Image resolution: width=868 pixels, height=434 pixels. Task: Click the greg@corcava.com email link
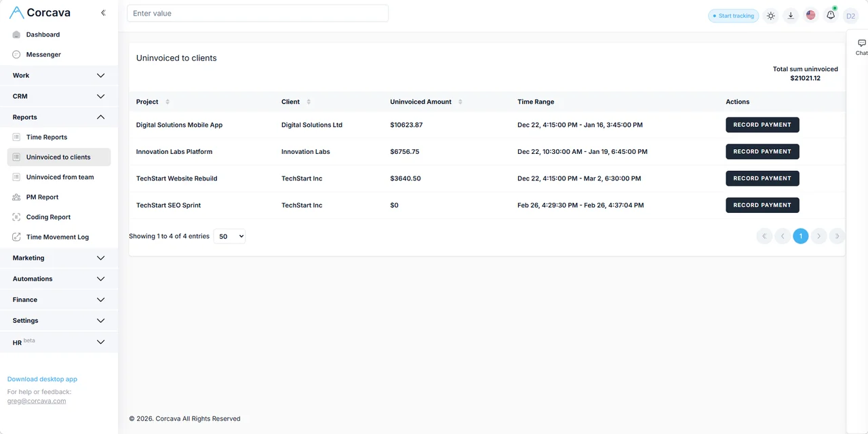(37, 401)
